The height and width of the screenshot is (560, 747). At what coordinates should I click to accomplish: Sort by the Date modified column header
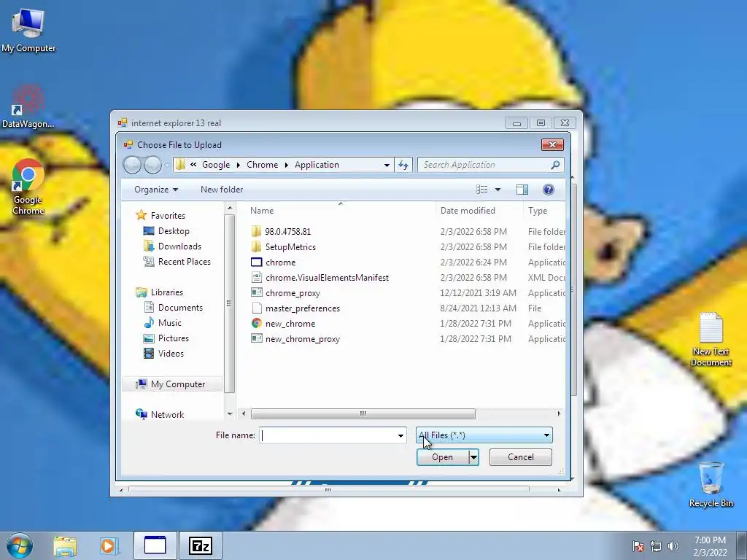(x=479, y=211)
